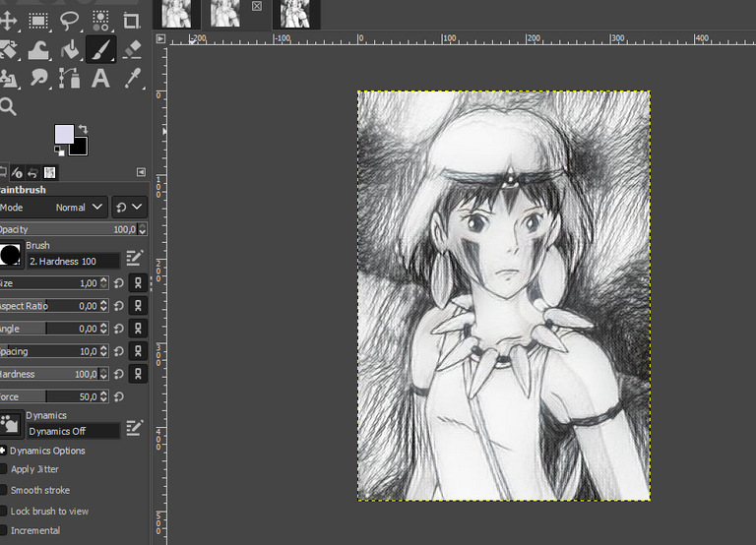
Task: Click the brush name field '2. Hardness 100'
Action: 73,261
